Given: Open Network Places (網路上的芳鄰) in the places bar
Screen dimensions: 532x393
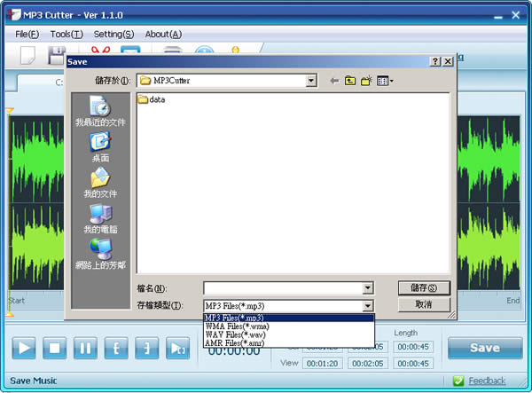Looking at the screenshot, I should (x=100, y=254).
